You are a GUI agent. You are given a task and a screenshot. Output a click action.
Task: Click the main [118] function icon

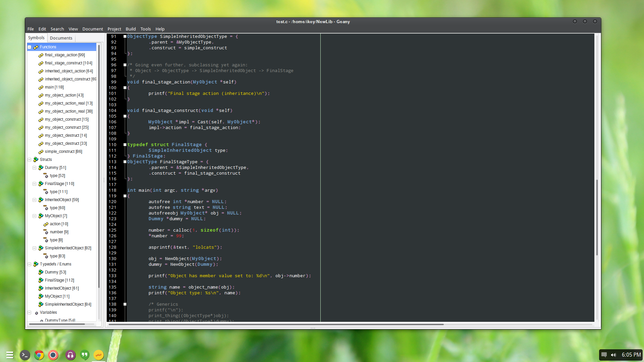pos(41,87)
